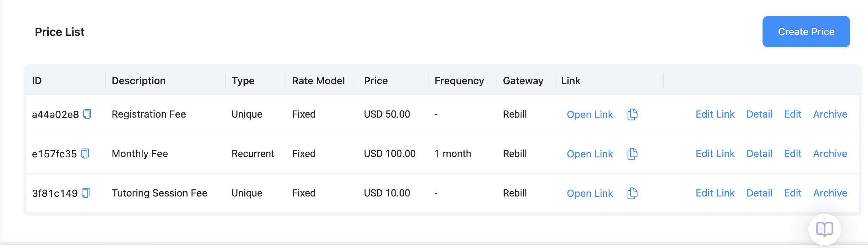Click the Description column header
Viewport: 868px width, 248px height.
coord(139,81)
